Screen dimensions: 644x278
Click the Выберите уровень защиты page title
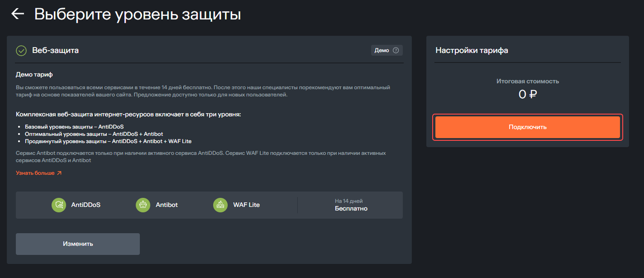point(138,14)
